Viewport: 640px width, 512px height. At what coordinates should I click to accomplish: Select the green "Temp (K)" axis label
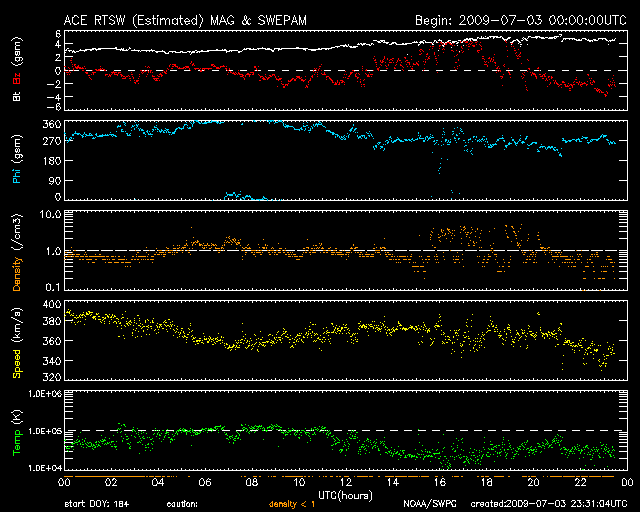17,433
